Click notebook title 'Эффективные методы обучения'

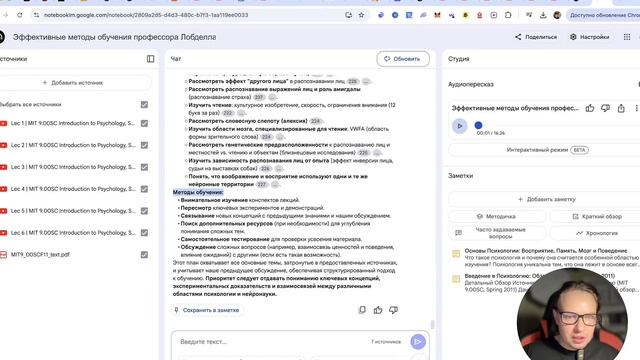pyautogui.click(x=114, y=37)
